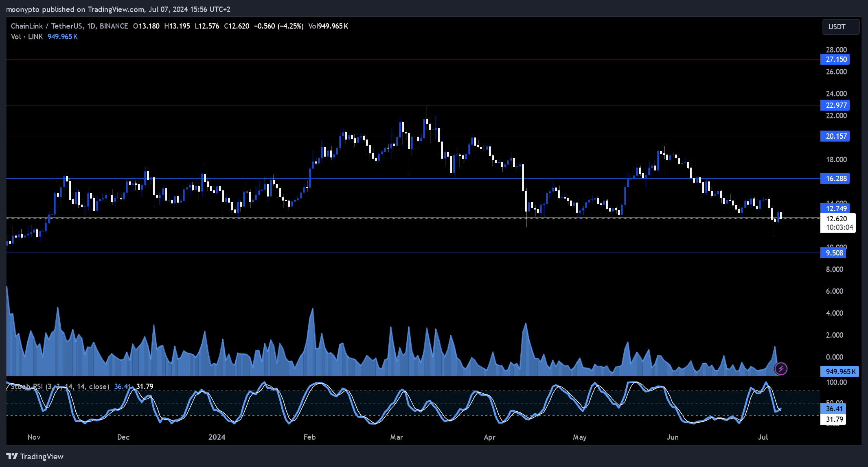Click the May label on time axis

click(580, 437)
